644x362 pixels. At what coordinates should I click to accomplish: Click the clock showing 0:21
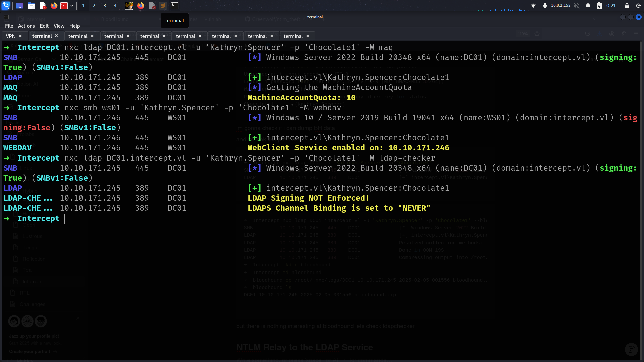click(x=611, y=6)
